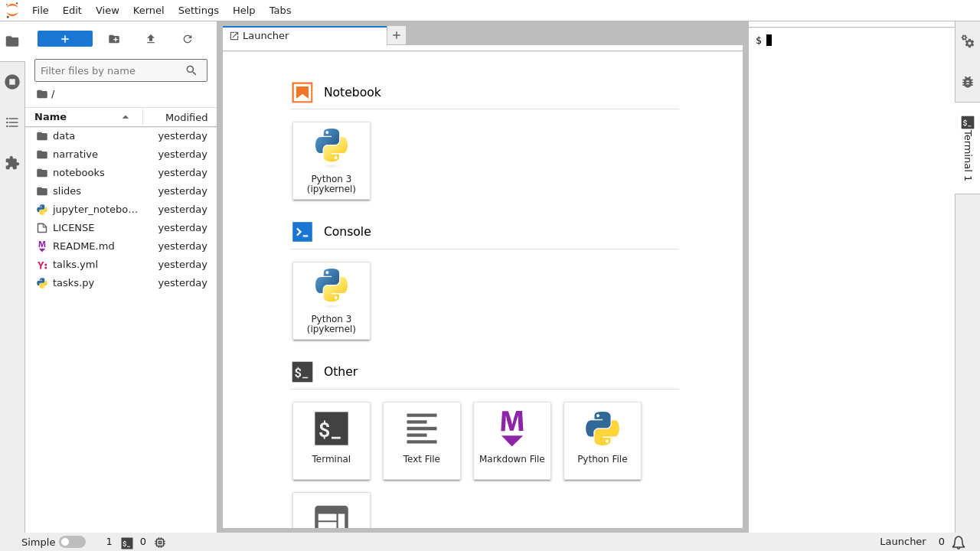Screen dimensions: 980x551
Task: Launch a Python 3 Notebook card
Action: [x=332, y=161]
